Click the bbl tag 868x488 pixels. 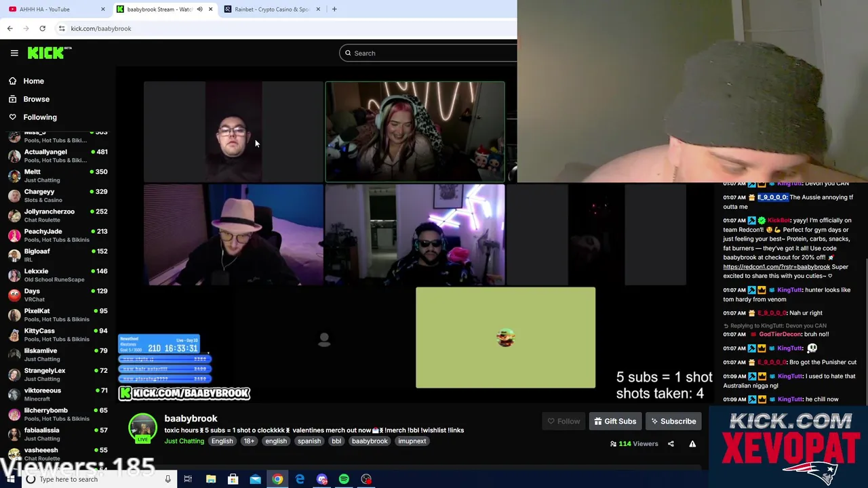pos(336,441)
